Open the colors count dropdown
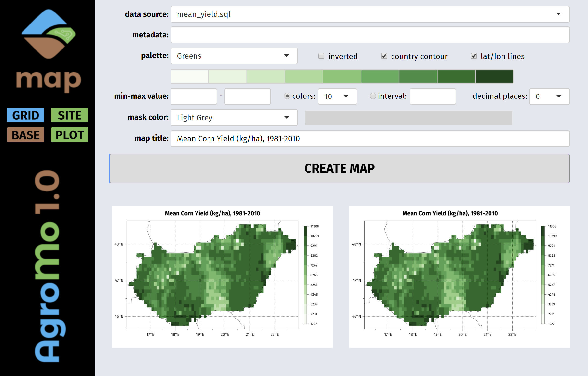588x376 pixels. [337, 97]
